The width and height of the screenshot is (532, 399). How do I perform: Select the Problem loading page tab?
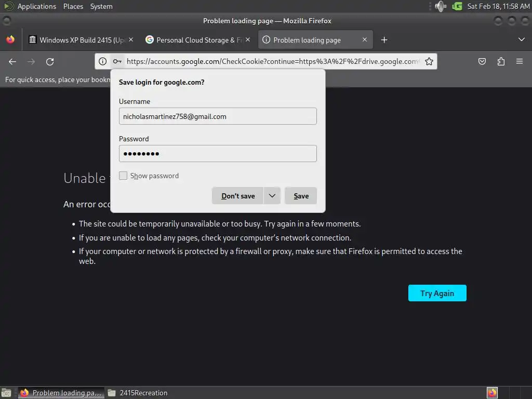(x=315, y=39)
